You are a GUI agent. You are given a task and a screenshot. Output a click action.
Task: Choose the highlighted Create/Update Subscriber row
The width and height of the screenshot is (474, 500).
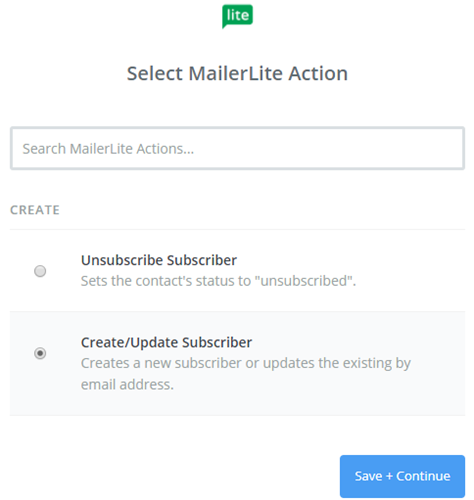(x=237, y=363)
